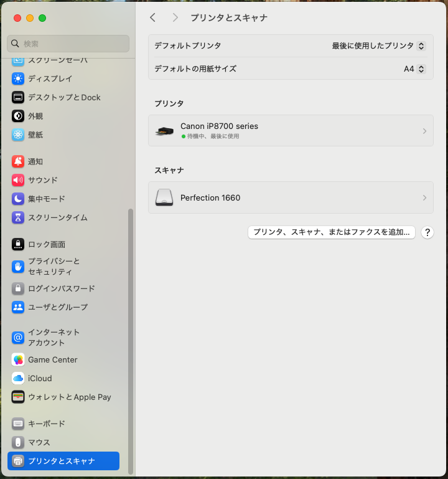Screen dimensions: 448x479
Task: Open the 通知 notifications bell icon
Action: tap(18, 161)
